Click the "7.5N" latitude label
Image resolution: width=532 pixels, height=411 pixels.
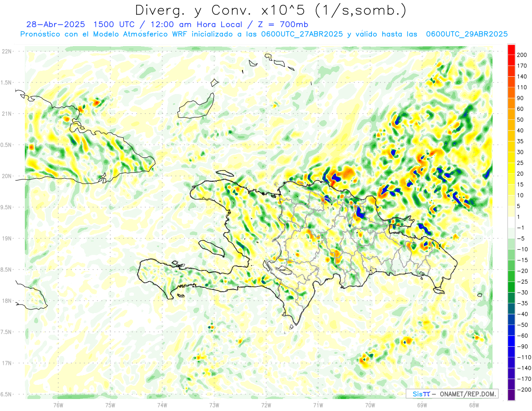point(7,332)
